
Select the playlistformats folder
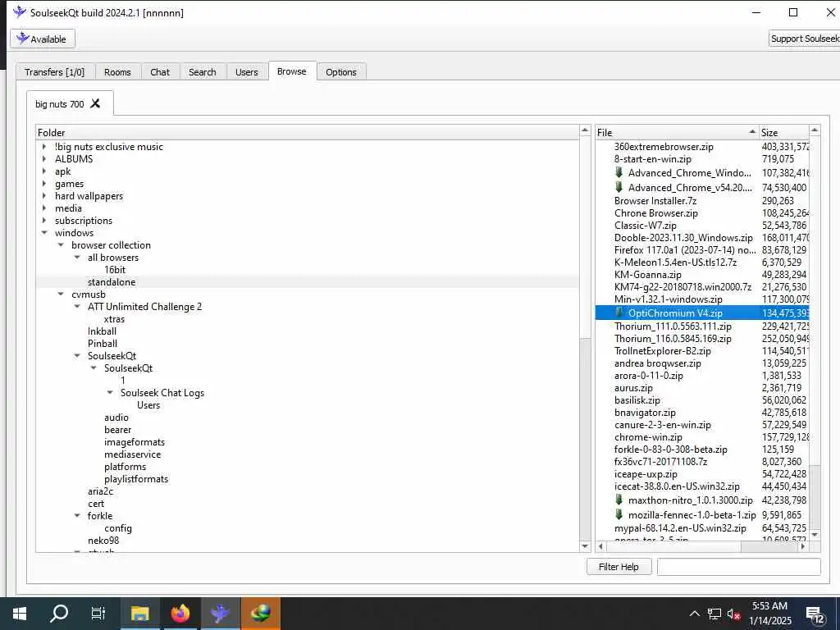(x=136, y=479)
